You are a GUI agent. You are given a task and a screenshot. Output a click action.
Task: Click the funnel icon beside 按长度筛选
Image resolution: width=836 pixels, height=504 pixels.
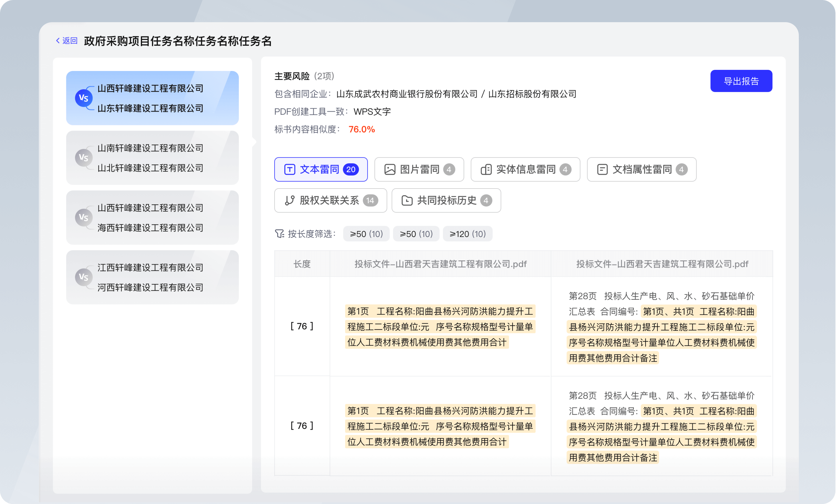pyautogui.click(x=279, y=233)
